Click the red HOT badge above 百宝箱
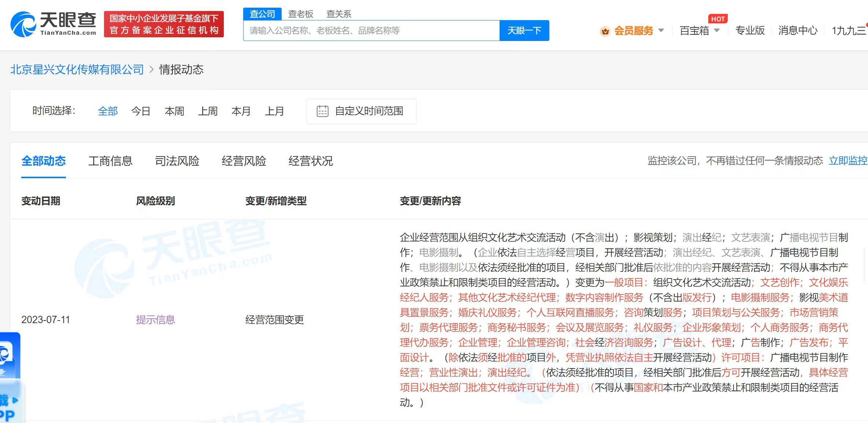Image resolution: width=868 pixels, height=423 pixels. 717,19
